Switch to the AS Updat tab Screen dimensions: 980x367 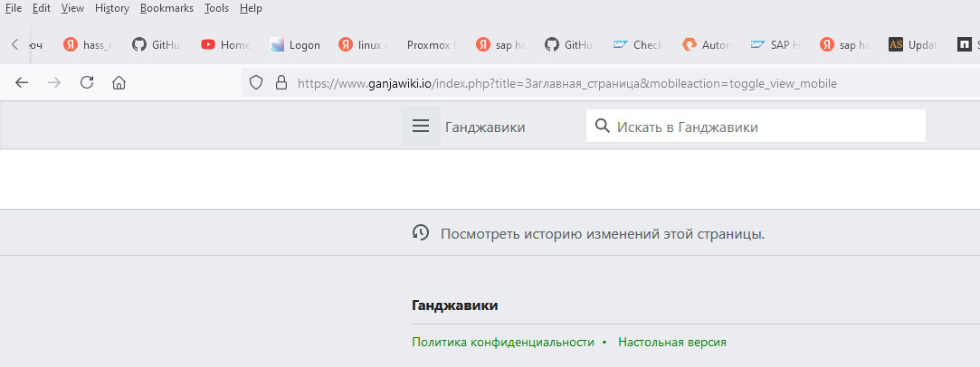point(913,45)
